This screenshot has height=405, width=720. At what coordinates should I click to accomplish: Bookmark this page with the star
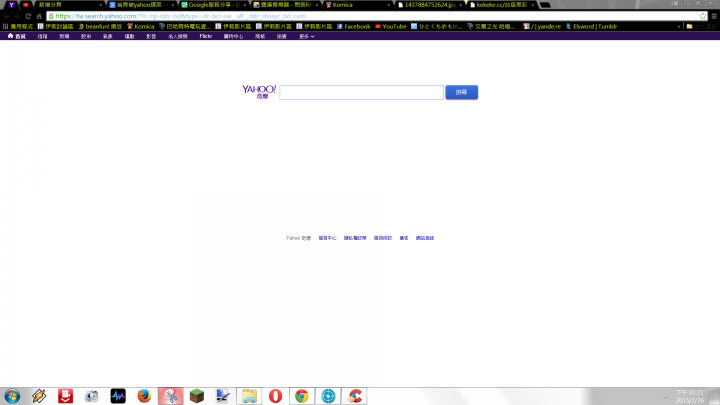(x=703, y=16)
